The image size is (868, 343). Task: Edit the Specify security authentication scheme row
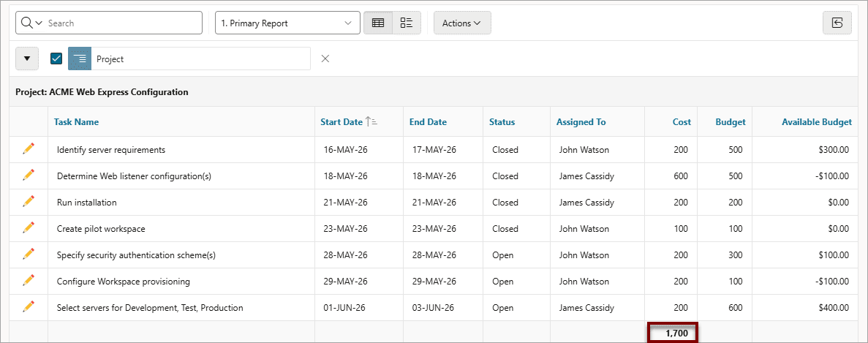[29, 255]
